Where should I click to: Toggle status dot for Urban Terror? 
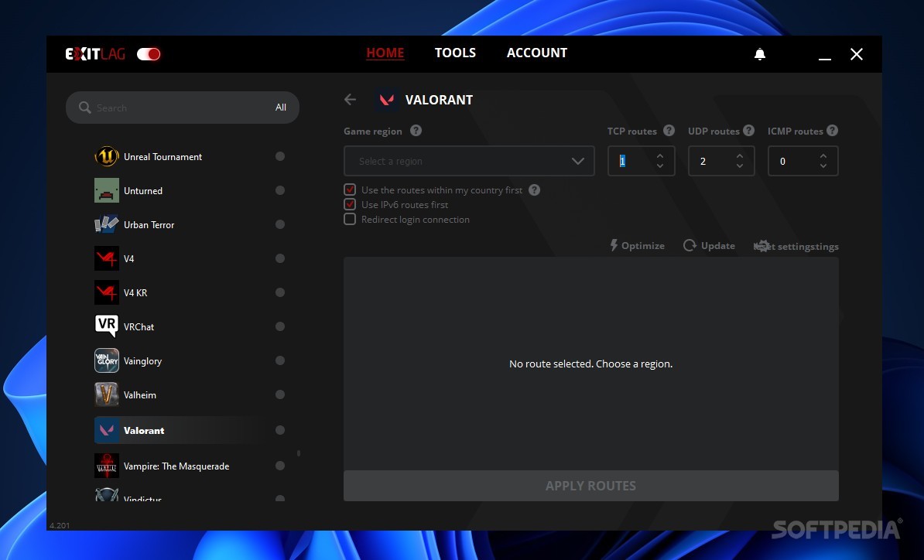click(x=280, y=224)
